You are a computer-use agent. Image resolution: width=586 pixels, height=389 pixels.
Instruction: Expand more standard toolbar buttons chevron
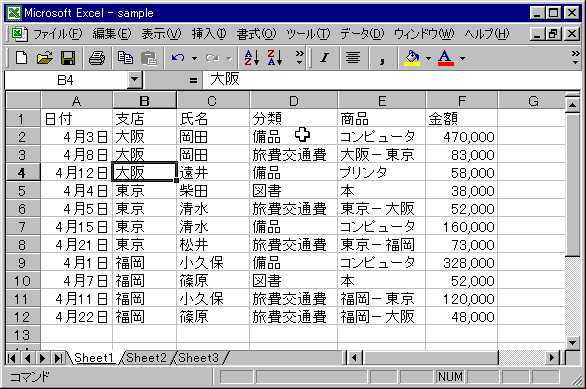click(299, 58)
